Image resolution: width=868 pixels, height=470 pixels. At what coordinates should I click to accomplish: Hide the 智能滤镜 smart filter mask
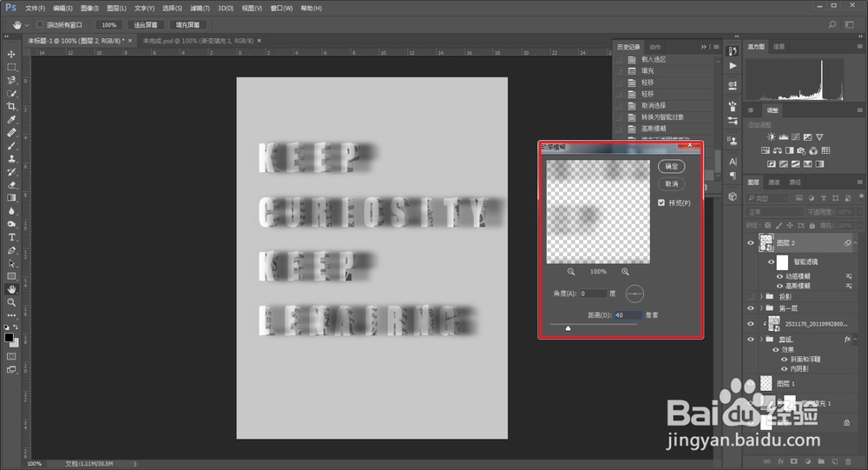(x=771, y=261)
